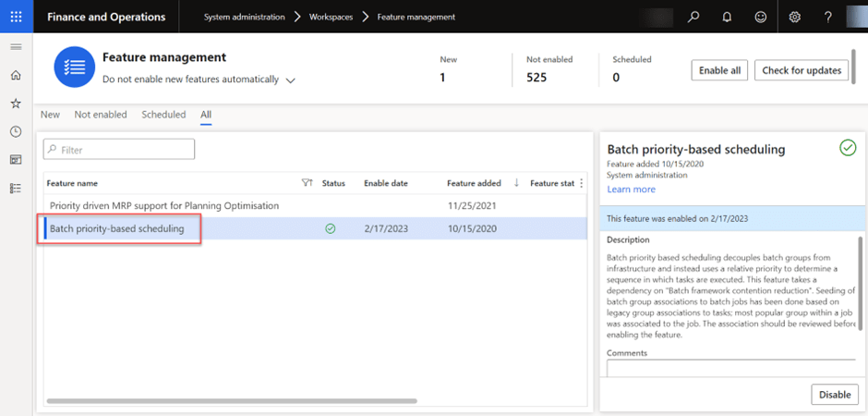Viewport: 868px width, 416px height.
Task: Go to Home in the sidebar
Action: 16,75
